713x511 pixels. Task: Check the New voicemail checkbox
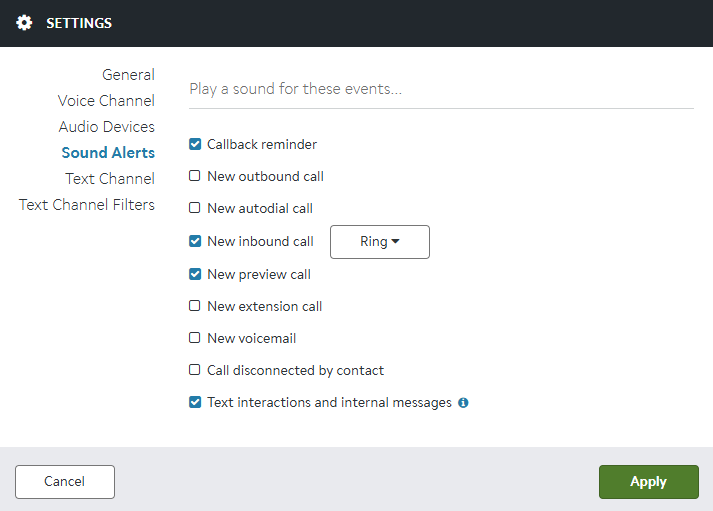click(195, 338)
